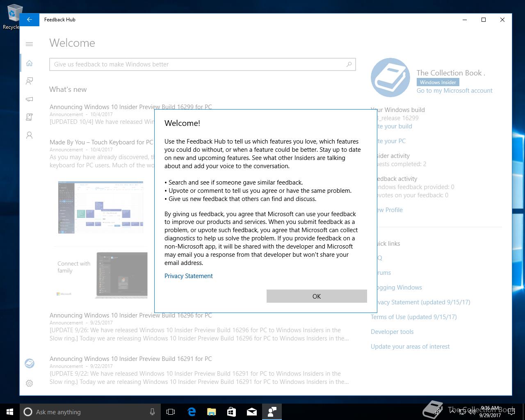
Task: Click the volume icon in system tray
Action: (x=472, y=412)
